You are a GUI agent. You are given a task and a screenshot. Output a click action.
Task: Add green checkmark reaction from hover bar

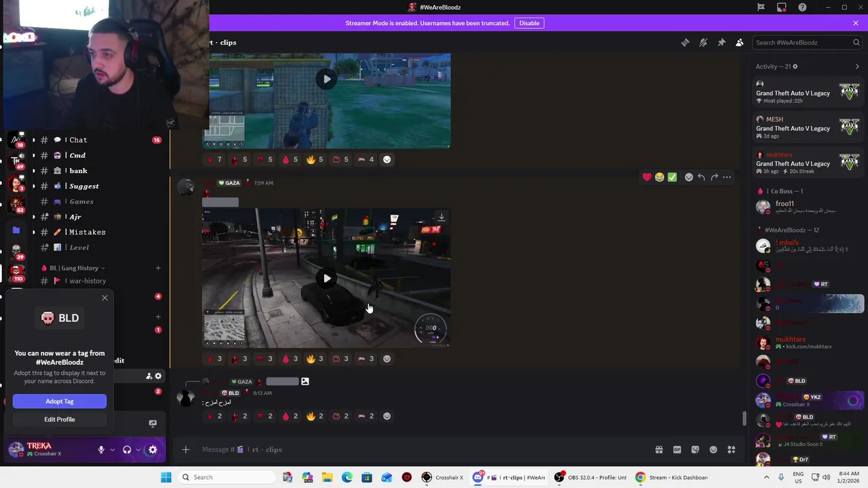tap(672, 178)
